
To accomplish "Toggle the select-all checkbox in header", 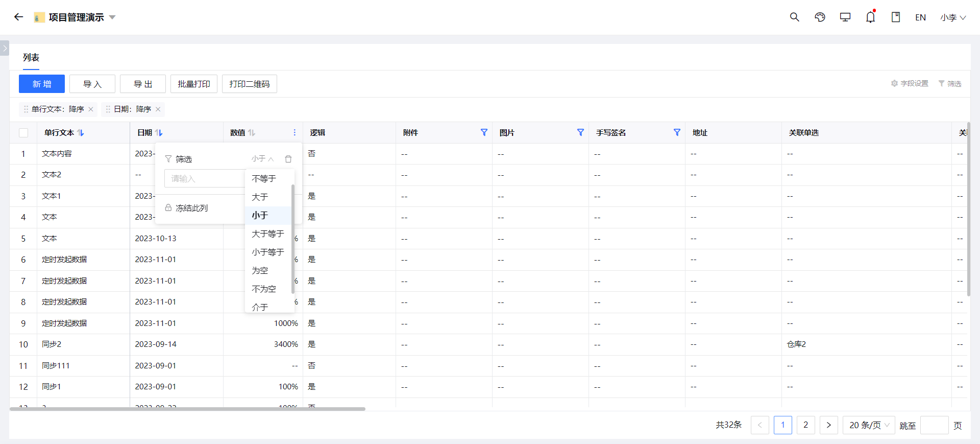I will pos(23,133).
